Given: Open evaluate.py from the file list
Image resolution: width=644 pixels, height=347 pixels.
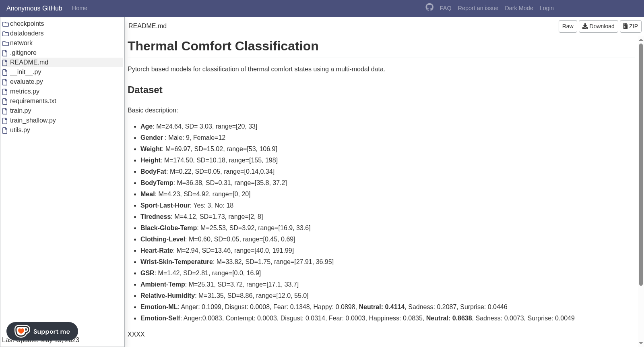Looking at the screenshot, I should pos(27,82).
